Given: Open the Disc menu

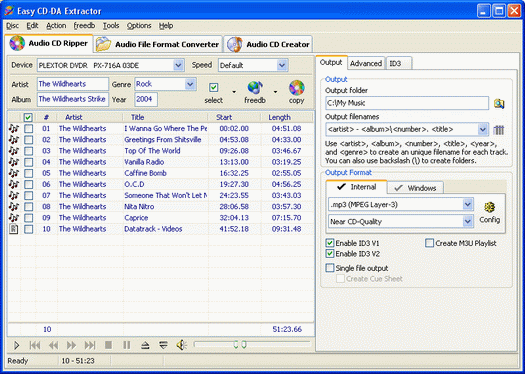Looking at the screenshot, I should coord(13,26).
